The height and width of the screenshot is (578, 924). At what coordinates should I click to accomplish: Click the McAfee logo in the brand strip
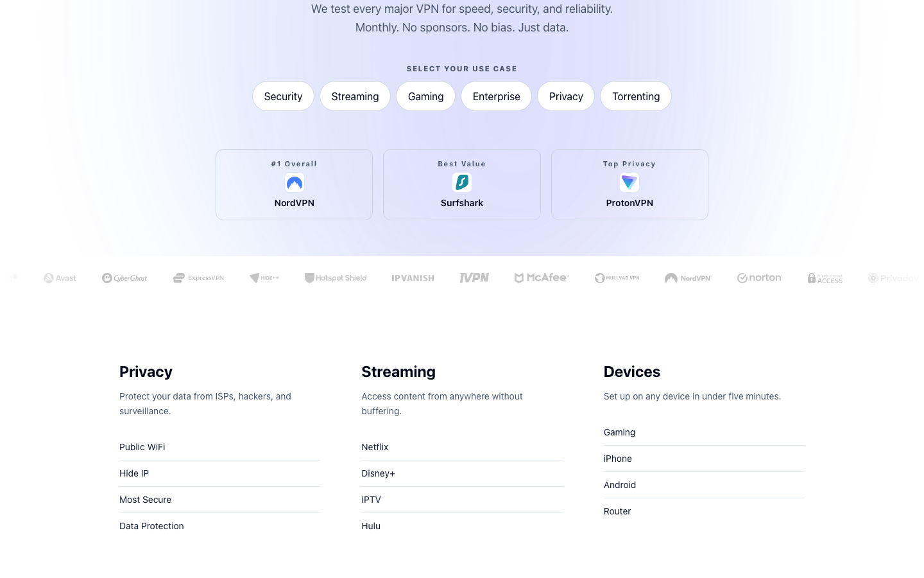(x=542, y=277)
